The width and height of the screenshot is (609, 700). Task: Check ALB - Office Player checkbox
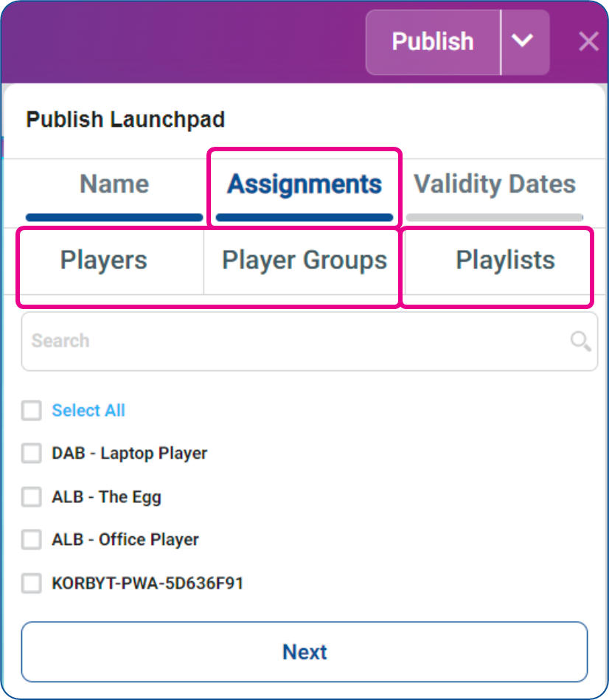(31, 539)
